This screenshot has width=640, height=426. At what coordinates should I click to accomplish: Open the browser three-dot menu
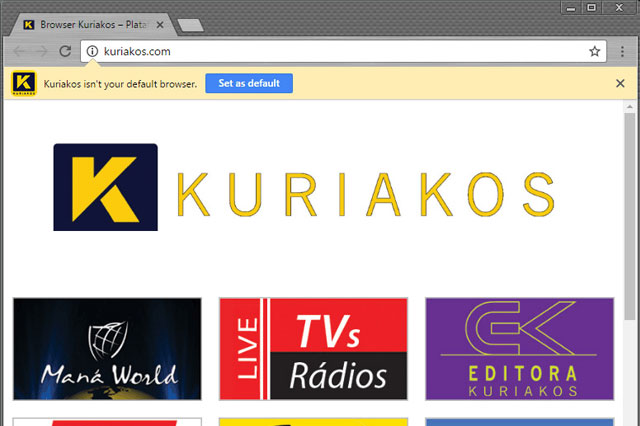pos(622,51)
